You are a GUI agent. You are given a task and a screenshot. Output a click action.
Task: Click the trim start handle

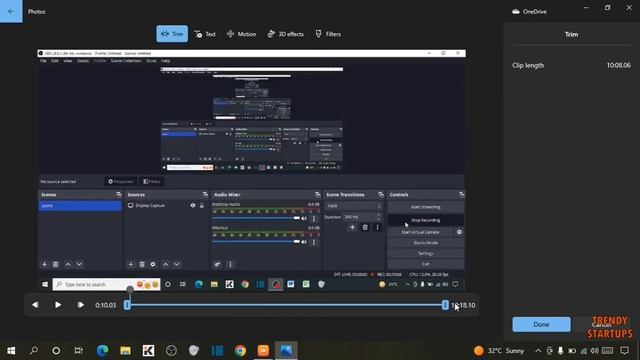tap(127, 305)
